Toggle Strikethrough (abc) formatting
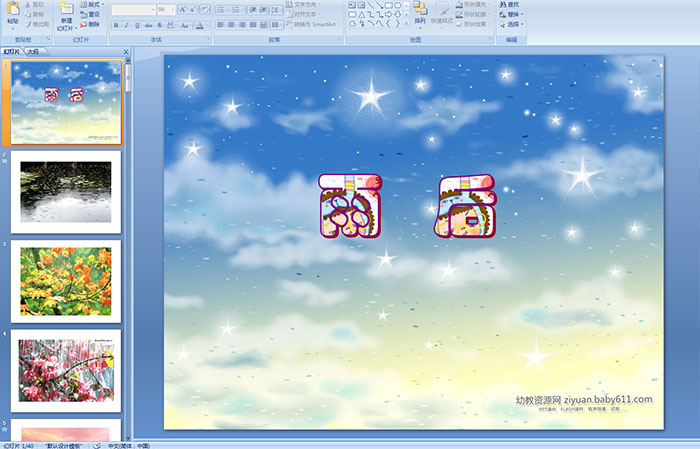700x449 pixels. click(148, 25)
